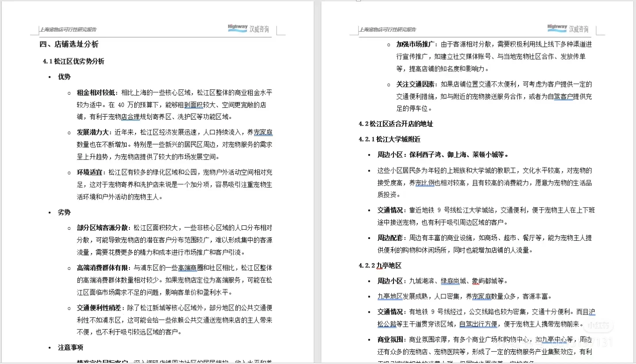Click the right page header title 上海宠物店可行性研究报告
This screenshot has width=636, height=364.
pyautogui.click(x=388, y=30)
